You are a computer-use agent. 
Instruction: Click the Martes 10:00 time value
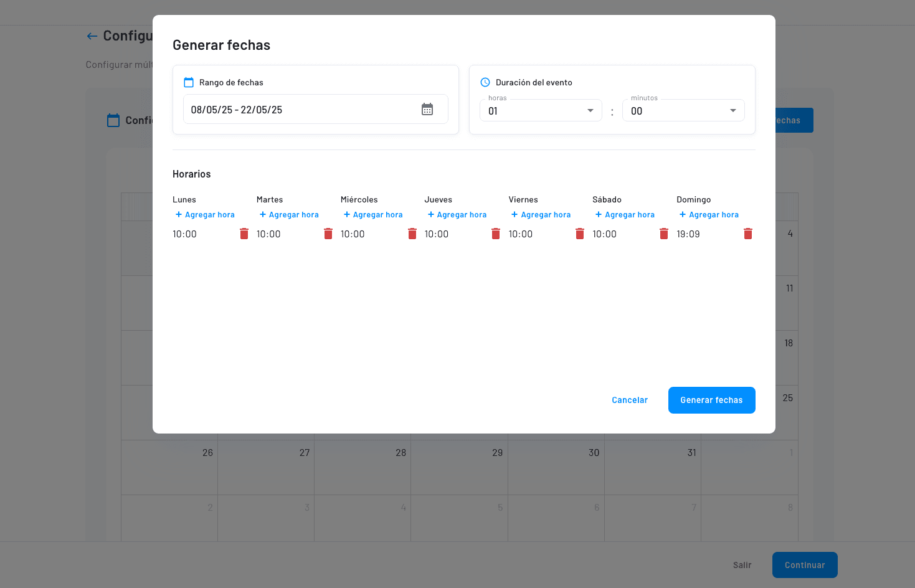(268, 234)
